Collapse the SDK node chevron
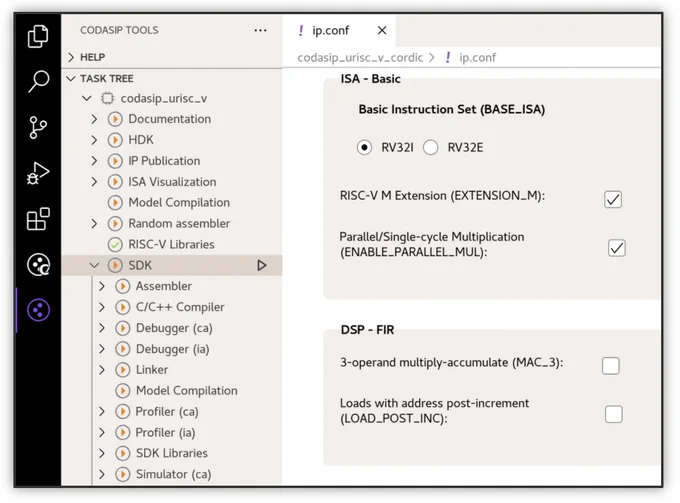 click(94, 265)
